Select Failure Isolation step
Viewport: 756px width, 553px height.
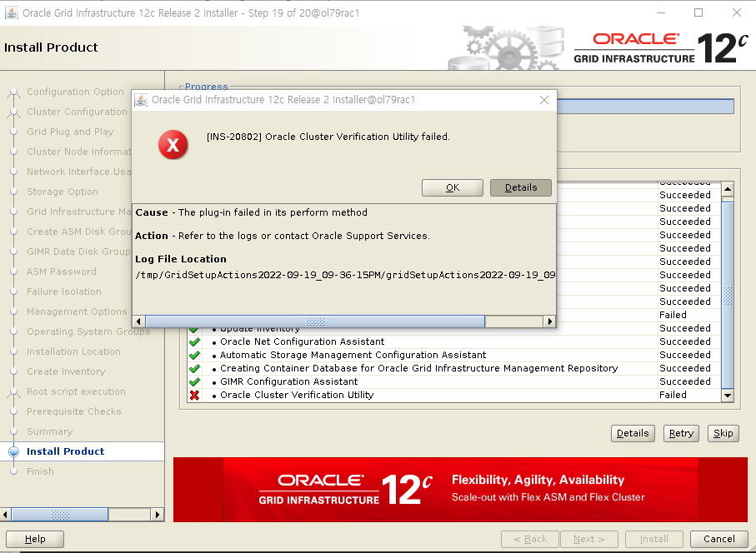(x=63, y=291)
